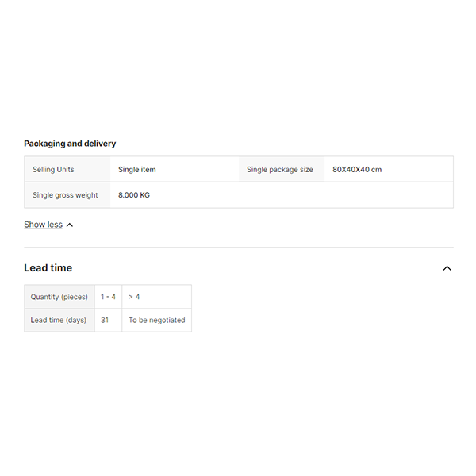Select the Selling Units label cell
This screenshot has height=476, width=476.
point(53,170)
